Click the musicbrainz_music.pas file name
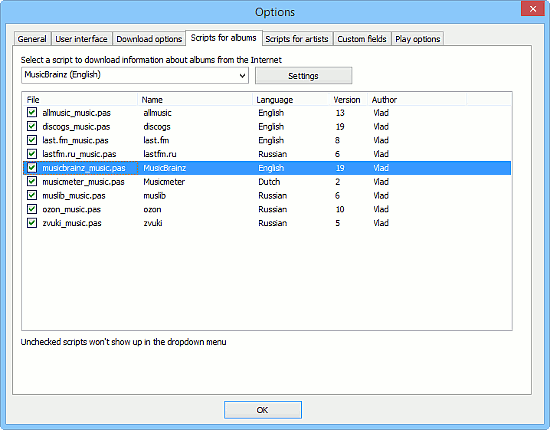The image size is (550, 430). [x=84, y=168]
